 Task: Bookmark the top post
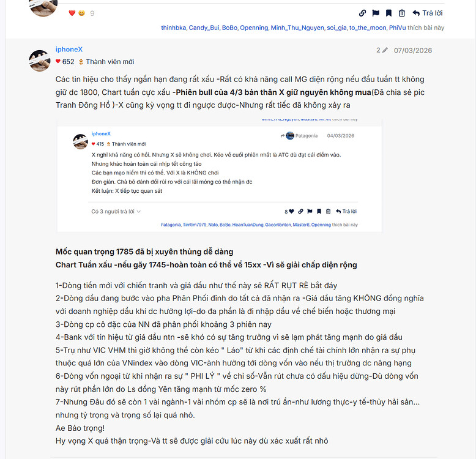click(389, 13)
